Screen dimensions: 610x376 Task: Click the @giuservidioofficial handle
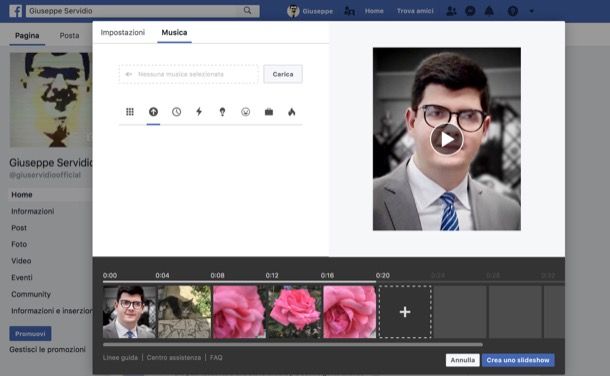click(45, 175)
